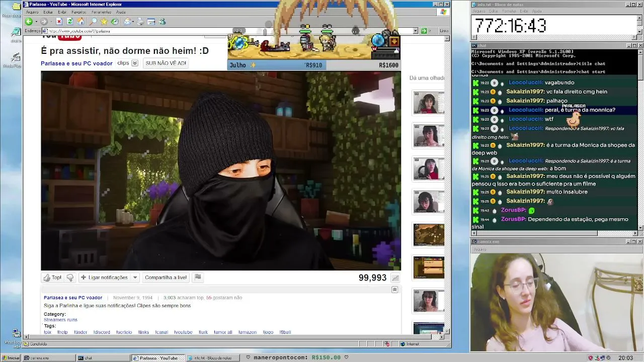Open video statistics graph icon beside view count
The image size is (644, 362).
(395, 278)
